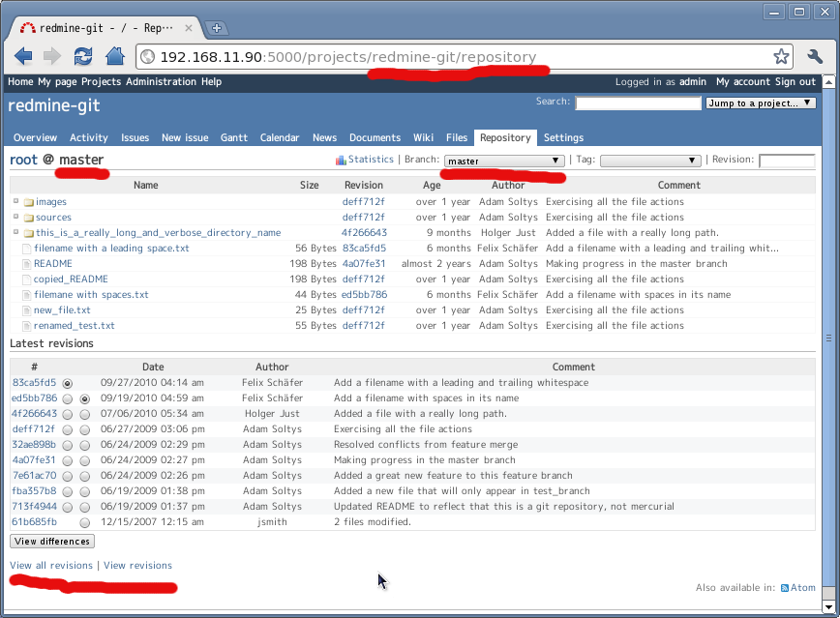The image size is (840, 618).
Task: Focus the Search input field
Action: [638, 103]
